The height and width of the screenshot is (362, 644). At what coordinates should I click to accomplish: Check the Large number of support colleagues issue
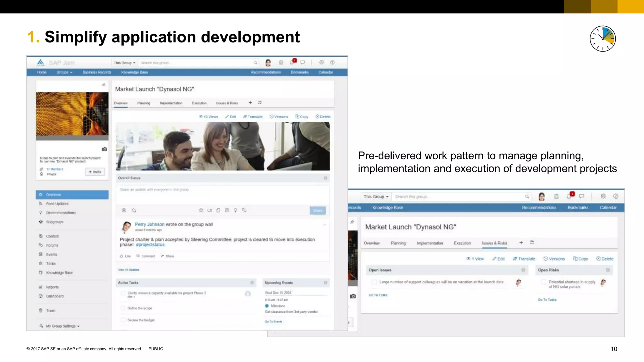[x=374, y=282]
